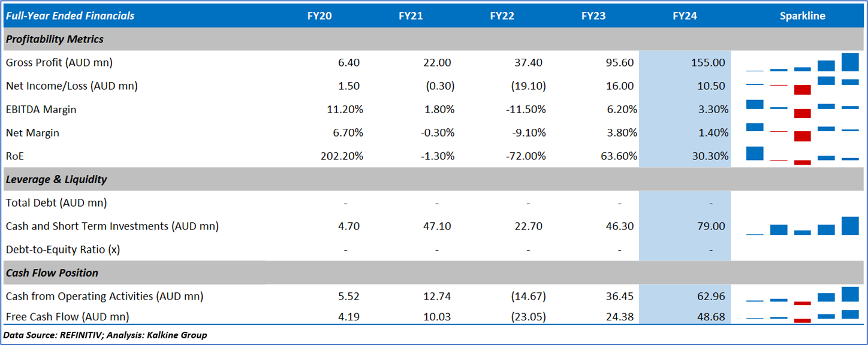This screenshot has height=345, width=868.
Task: Select the Debt-to-Equity Ratio row label
Action: tap(63, 250)
